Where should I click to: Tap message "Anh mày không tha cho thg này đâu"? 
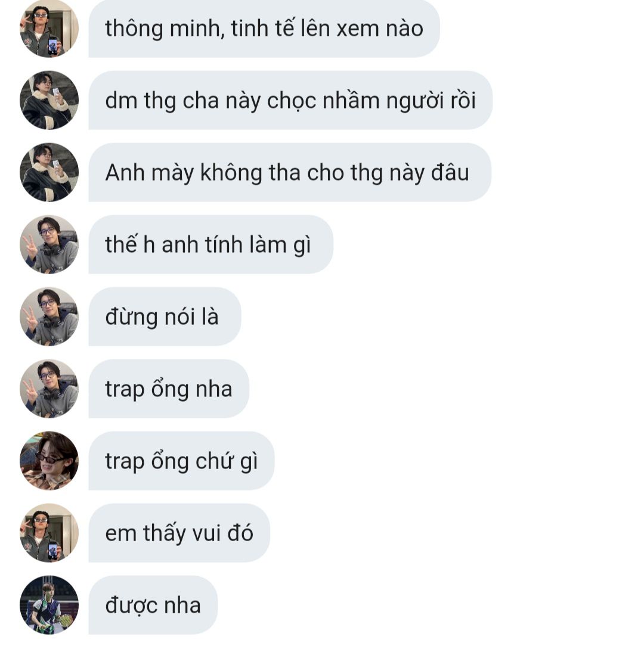click(x=290, y=173)
